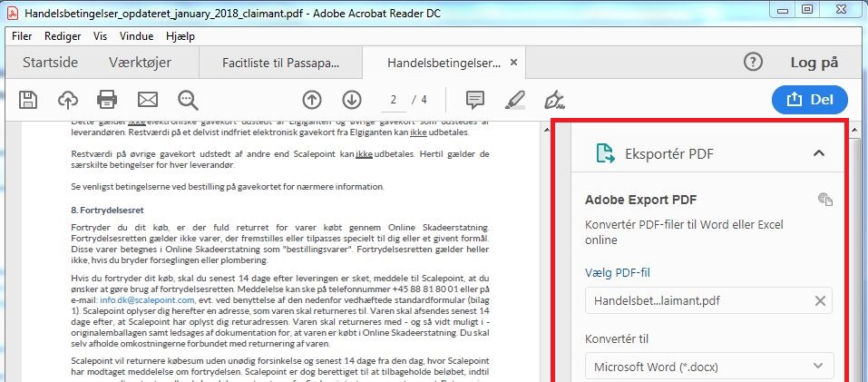Upload the file with the cloud icon
Screen dimensions: 868x382
[67, 100]
